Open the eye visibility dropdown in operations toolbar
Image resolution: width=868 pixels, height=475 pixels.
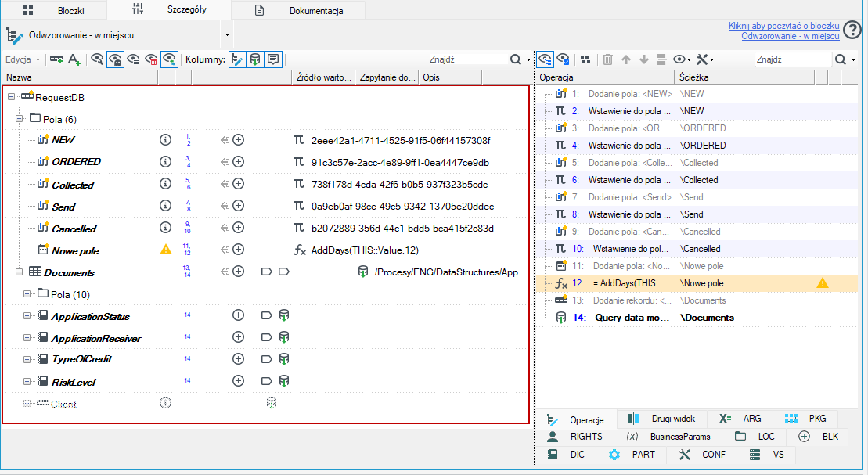coord(682,59)
